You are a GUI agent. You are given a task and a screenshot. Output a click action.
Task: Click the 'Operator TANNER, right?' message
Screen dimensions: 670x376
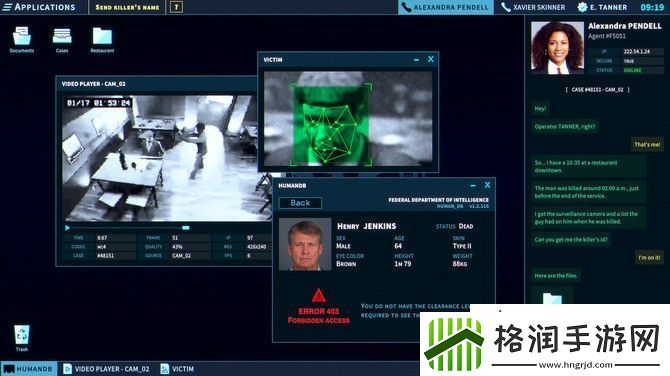click(564, 126)
